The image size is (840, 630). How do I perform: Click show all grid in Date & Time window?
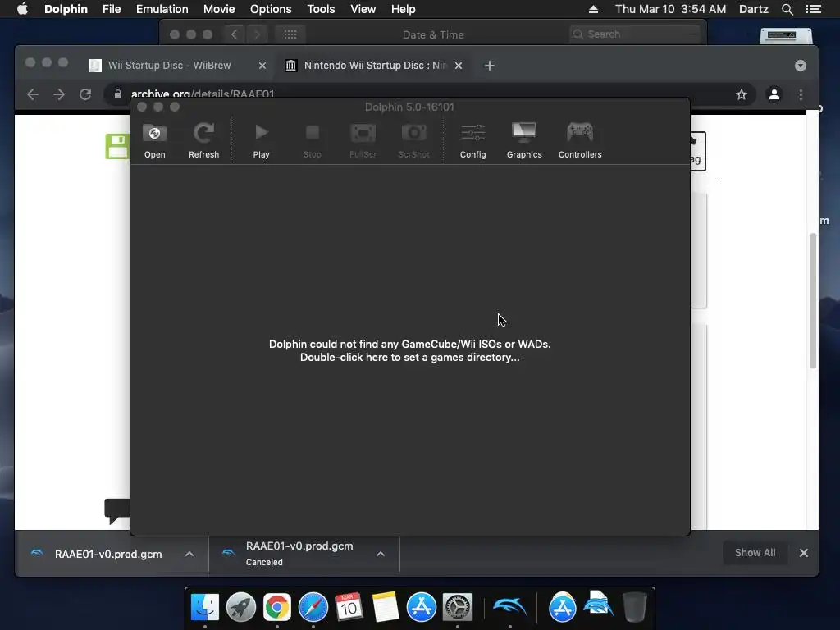(x=290, y=34)
